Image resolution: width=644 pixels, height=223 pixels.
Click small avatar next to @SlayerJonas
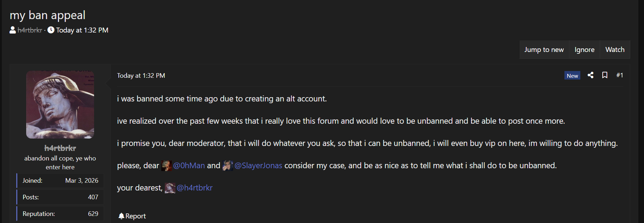coord(227,165)
